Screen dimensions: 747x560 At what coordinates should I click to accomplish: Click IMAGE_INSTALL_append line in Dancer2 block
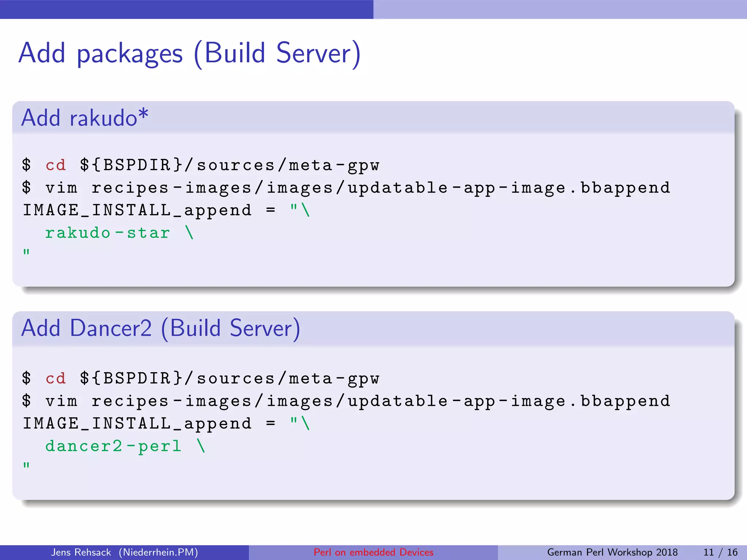pyautogui.click(x=166, y=424)
